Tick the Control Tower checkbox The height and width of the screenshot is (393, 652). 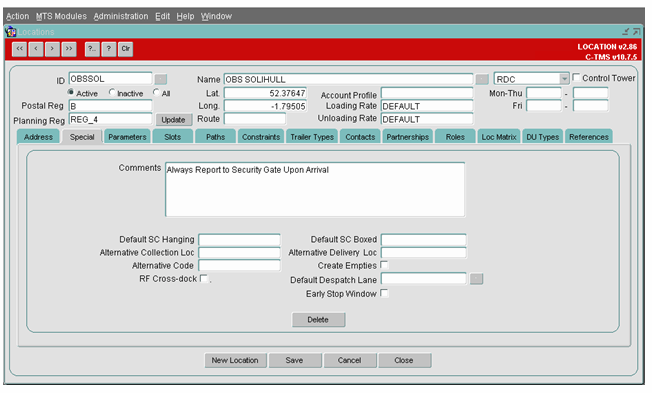576,77
